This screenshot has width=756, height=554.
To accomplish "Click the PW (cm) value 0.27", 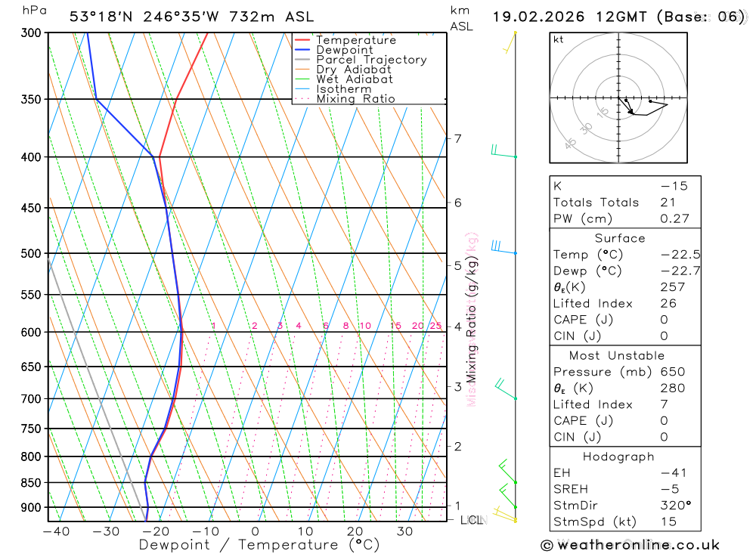I will click(674, 219).
